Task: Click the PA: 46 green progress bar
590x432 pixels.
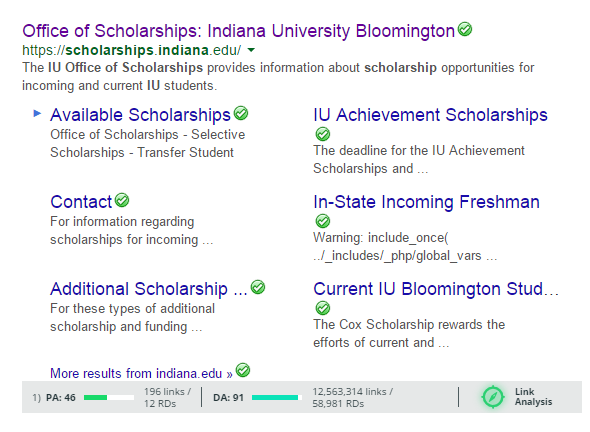Action: click(109, 397)
